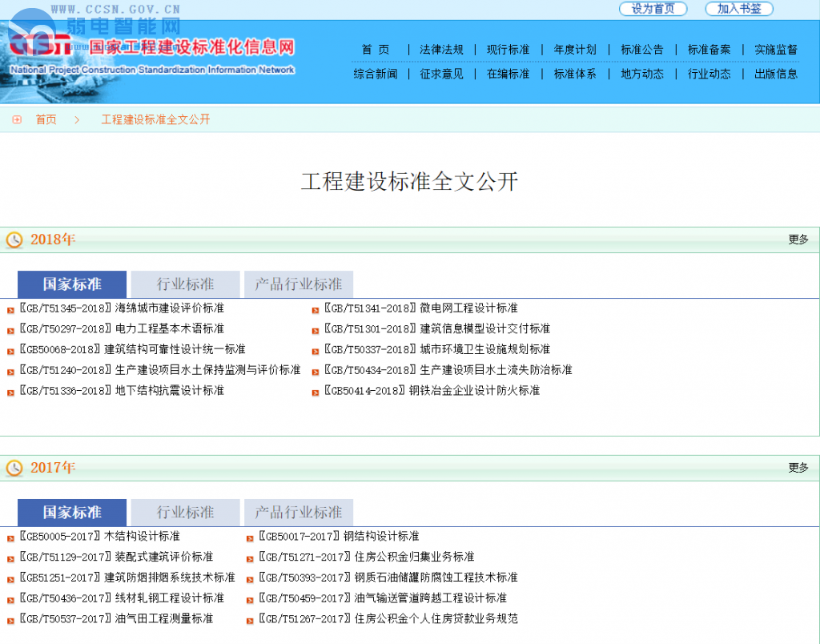Open the 钢结构设计标准 link

[381, 537]
